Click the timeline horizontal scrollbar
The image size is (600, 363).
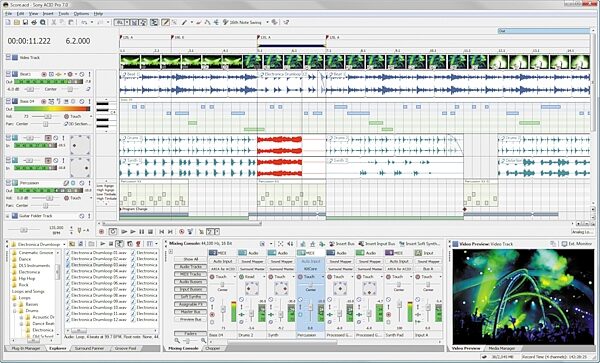pos(182,223)
